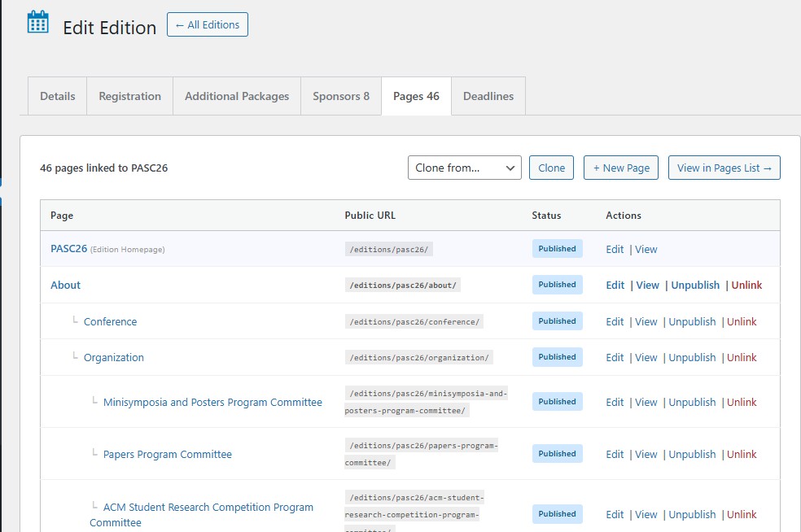
Task: View the Papers Program Committee page
Action: click(x=646, y=454)
